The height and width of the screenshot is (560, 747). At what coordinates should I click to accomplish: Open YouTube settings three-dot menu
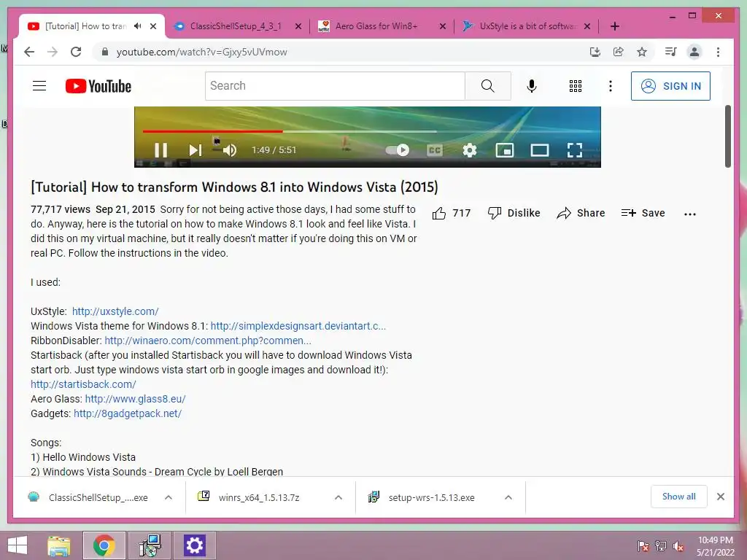pyautogui.click(x=611, y=86)
